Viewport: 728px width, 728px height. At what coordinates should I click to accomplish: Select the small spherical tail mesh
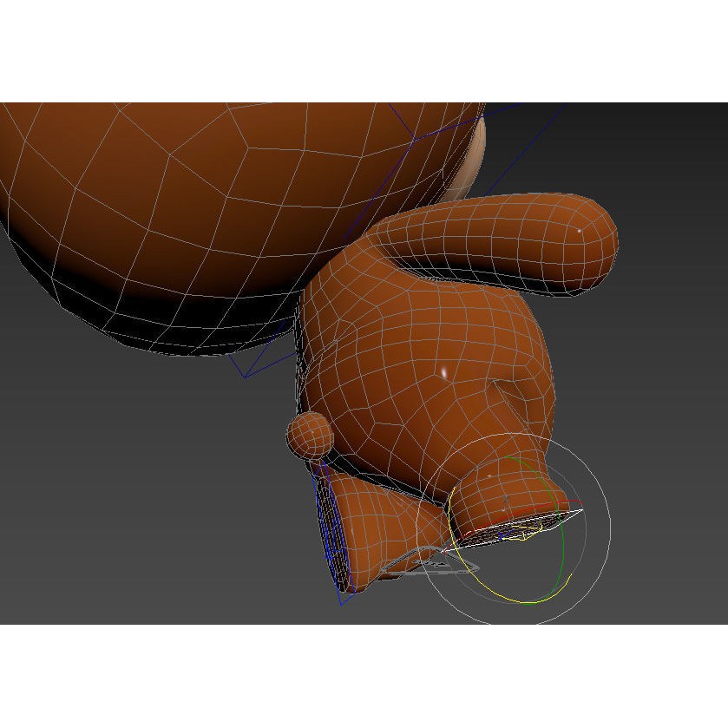(309, 434)
